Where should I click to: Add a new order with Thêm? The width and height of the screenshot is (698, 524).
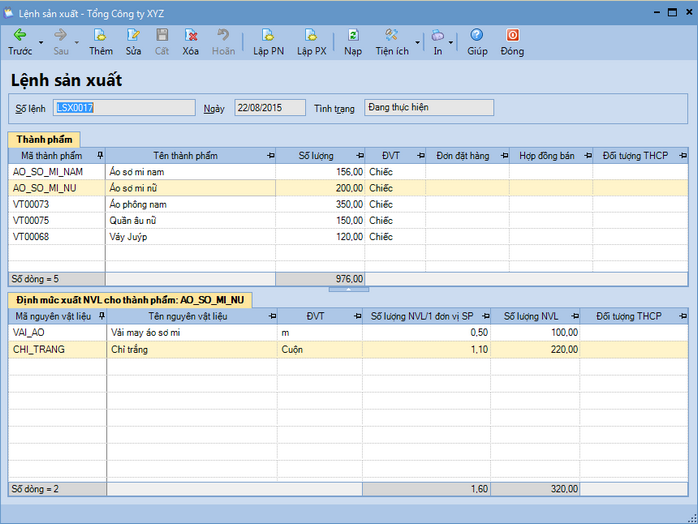(x=101, y=42)
